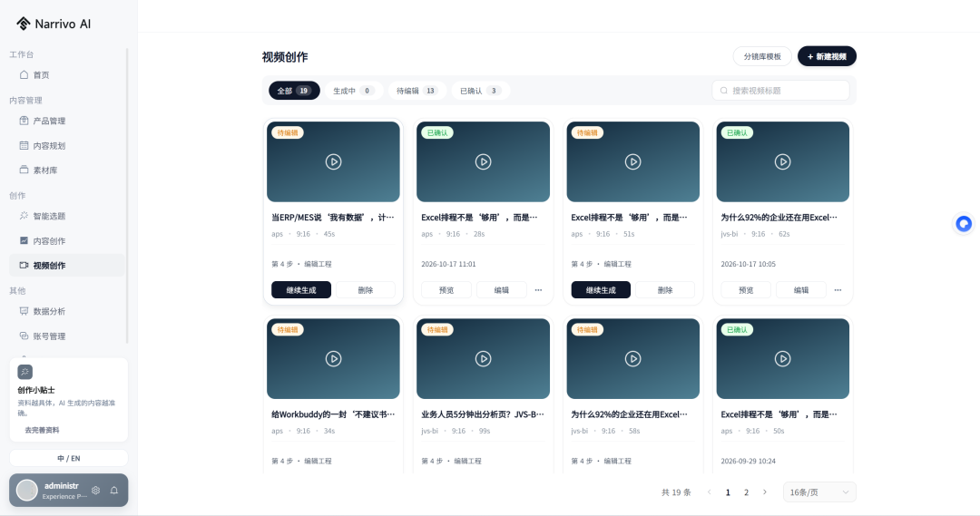Open 数据分析 in the sidebar
This screenshot has width=980, height=516.
coord(67,311)
